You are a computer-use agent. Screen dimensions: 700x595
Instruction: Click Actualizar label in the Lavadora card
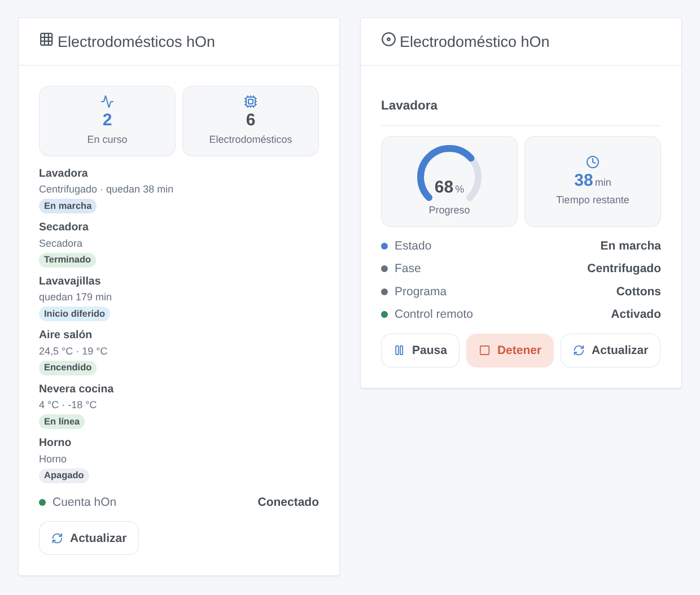coord(620,351)
